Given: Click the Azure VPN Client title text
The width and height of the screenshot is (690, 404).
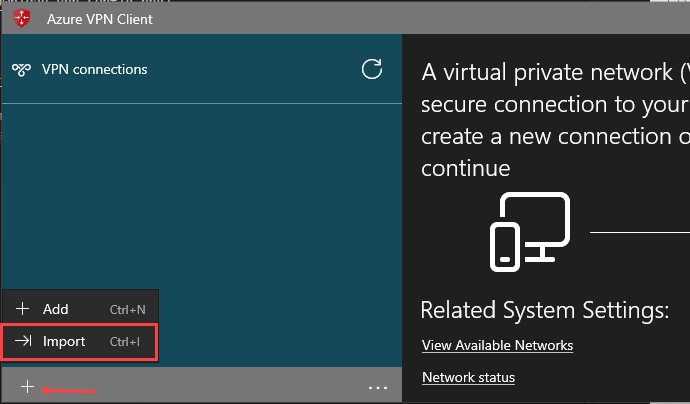Looking at the screenshot, I should point(99,19).
